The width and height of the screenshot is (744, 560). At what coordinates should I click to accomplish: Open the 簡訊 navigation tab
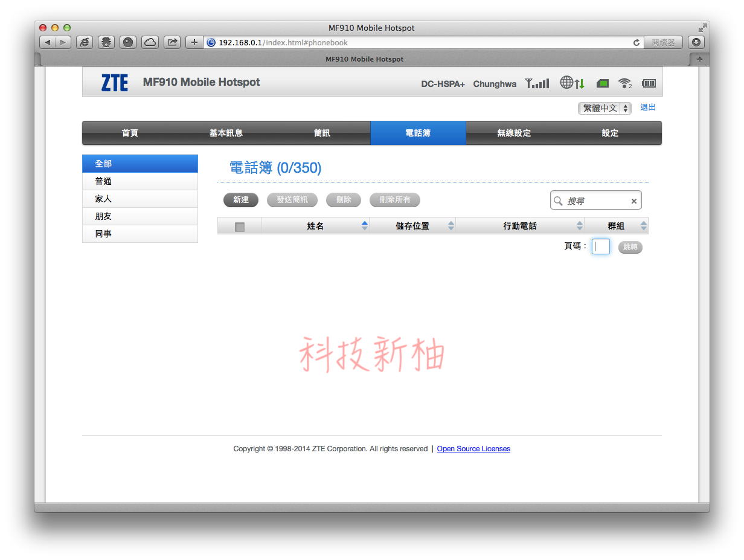tap(322, 133)
